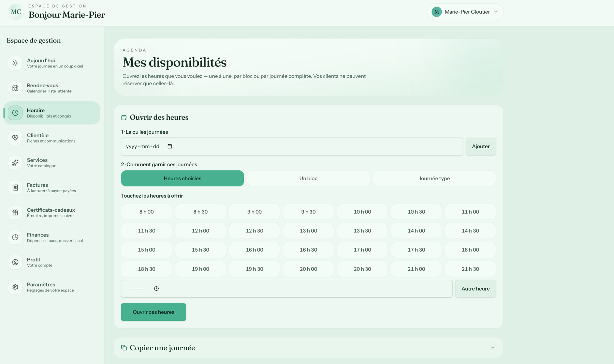Click the receipt icon for Factures
Screen dimensions: 614x364
point(15,187)
